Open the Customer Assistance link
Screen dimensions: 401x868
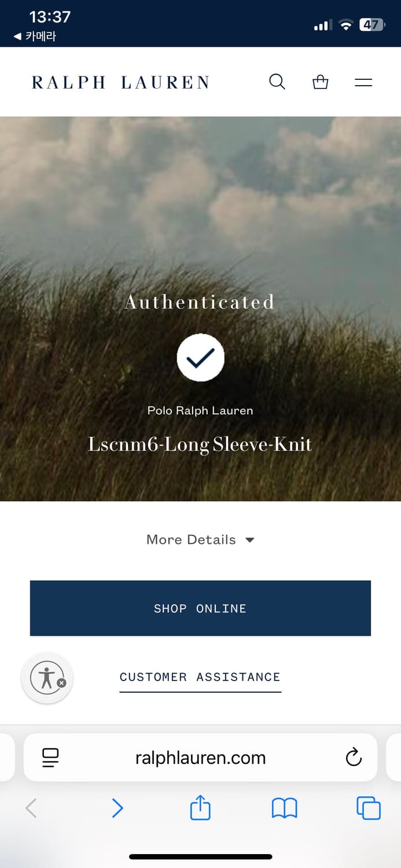200,677
